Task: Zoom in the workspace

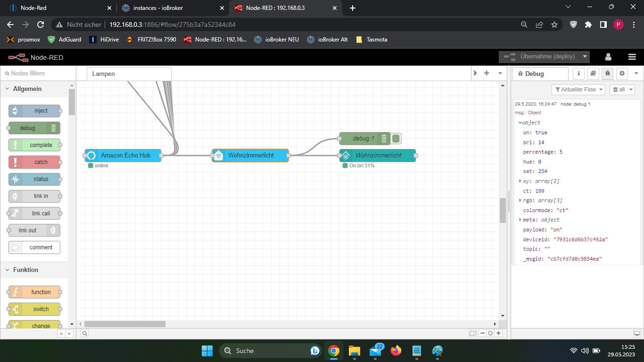Action: [x=498, y=333]
